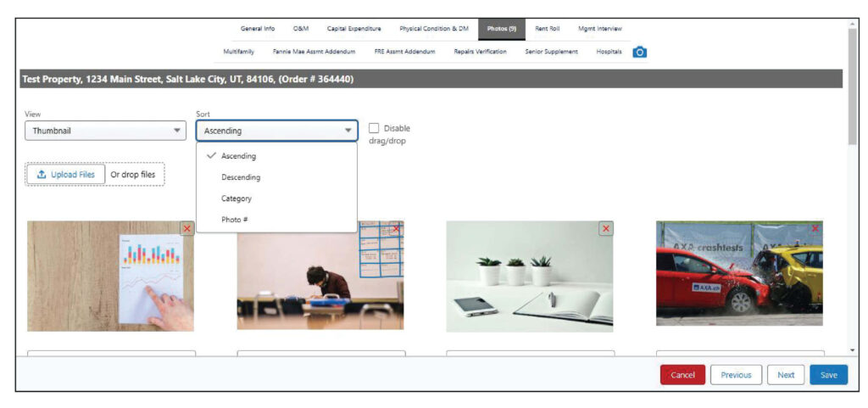
Task: Delete the classroom photo using red X
Action: (x=396, y=229)
